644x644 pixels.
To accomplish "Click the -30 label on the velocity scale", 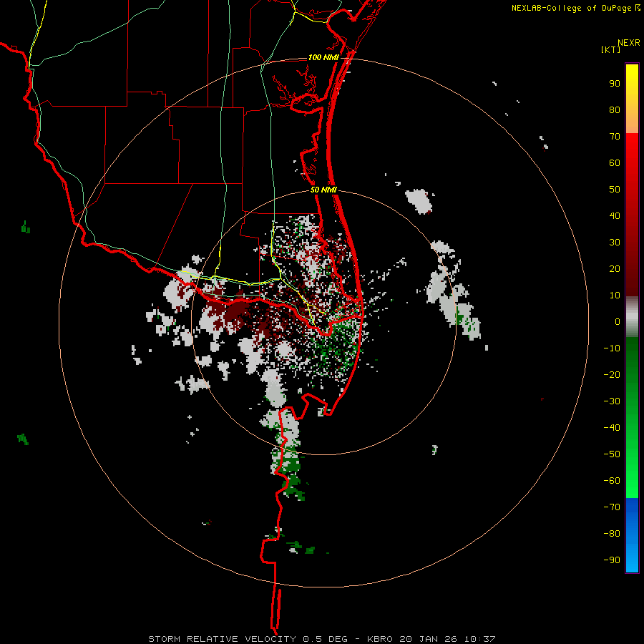I will point(612,401).
